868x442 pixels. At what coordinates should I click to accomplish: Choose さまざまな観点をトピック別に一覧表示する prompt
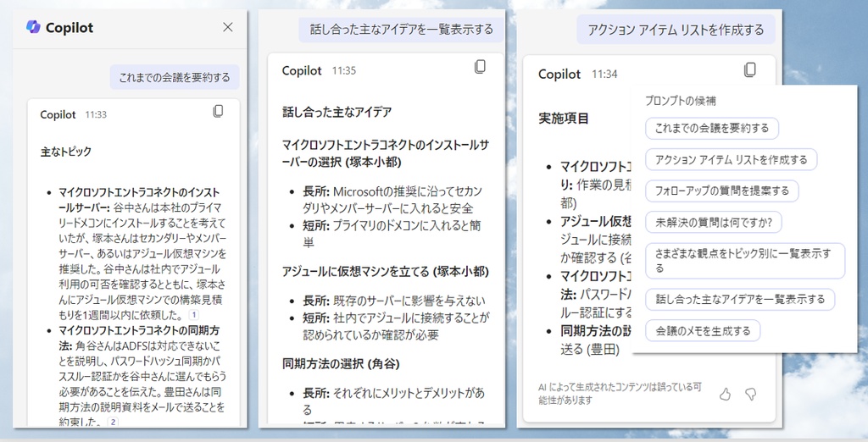[x=745, y=261]
